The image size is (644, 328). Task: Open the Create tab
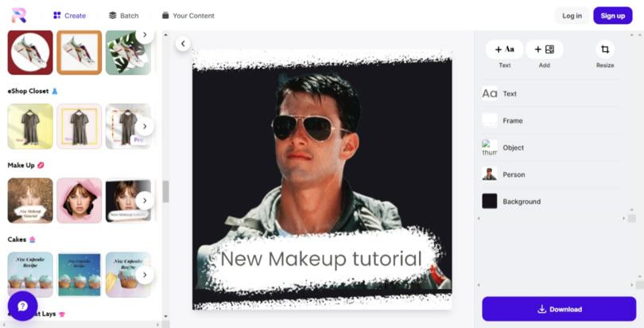click(x=69, y=16)
